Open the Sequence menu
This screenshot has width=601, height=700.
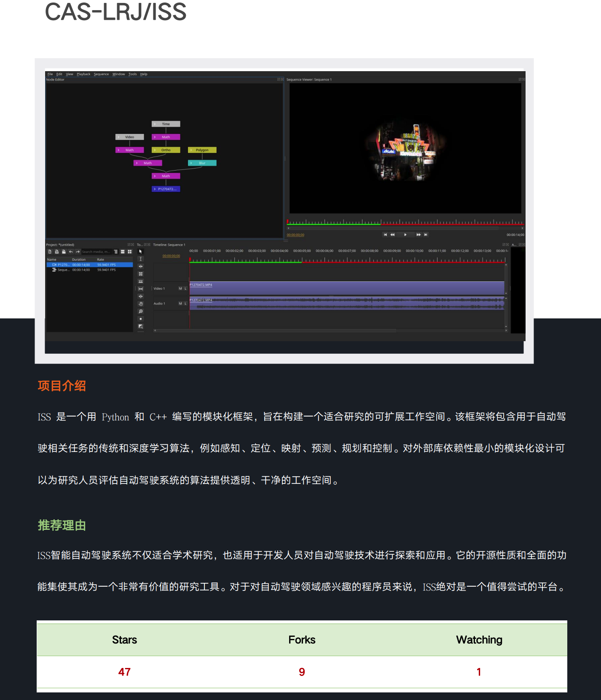click(101, 74)
